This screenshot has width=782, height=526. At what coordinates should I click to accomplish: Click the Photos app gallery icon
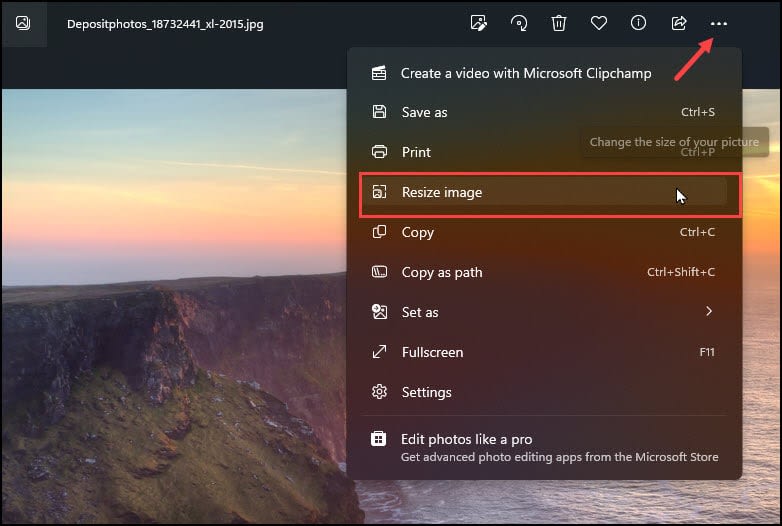[x=23, y=23]
